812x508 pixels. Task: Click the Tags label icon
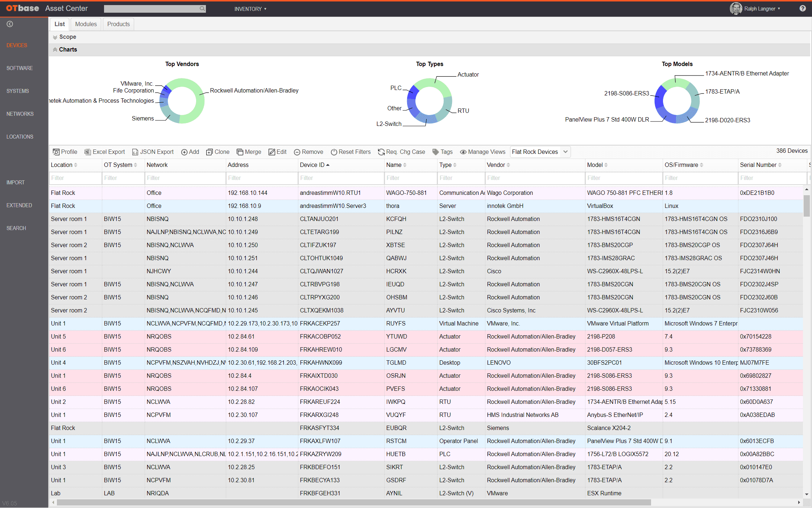[436, 152]
